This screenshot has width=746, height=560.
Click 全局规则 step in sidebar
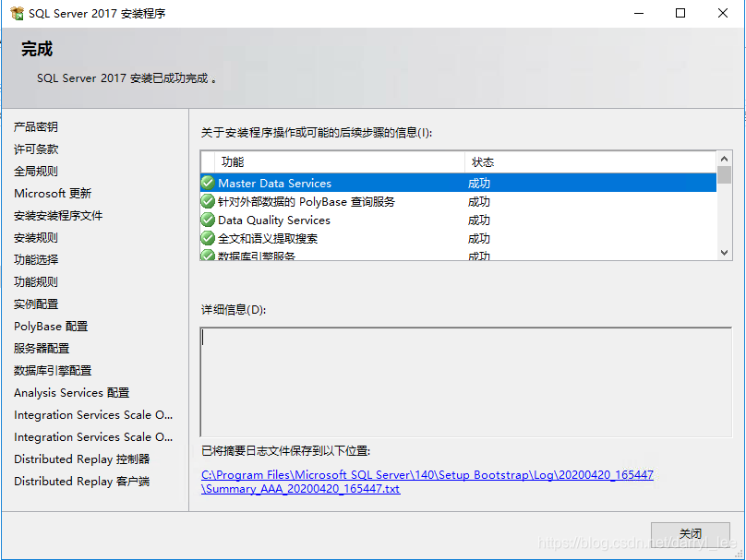(36, 172)
